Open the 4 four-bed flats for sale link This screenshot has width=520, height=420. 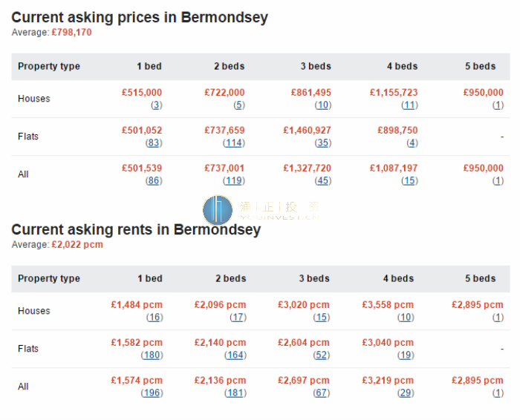tap(412, 143)
